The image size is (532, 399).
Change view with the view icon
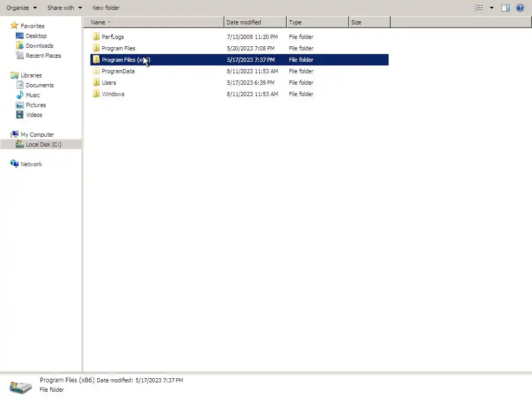coord(478,8)
